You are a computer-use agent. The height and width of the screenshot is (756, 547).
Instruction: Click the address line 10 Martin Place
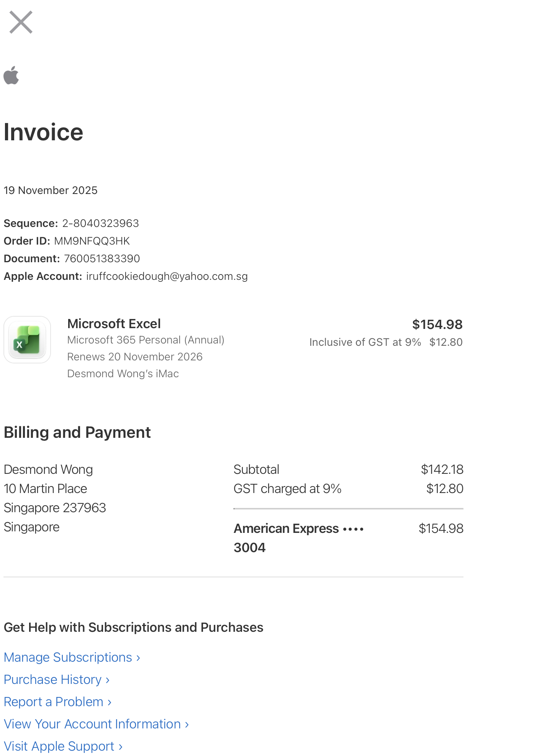(x=45, y=489)
